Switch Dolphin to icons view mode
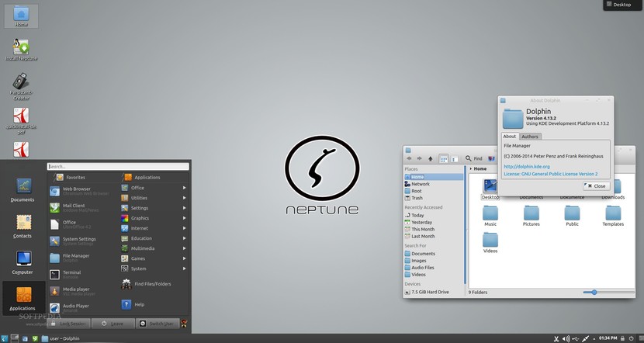 point(444,159)
